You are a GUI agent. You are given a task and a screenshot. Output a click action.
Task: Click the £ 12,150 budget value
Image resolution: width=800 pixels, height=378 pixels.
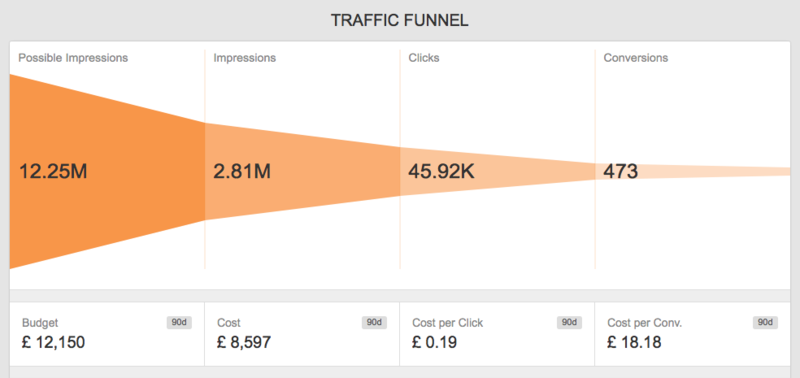[54, 342]
